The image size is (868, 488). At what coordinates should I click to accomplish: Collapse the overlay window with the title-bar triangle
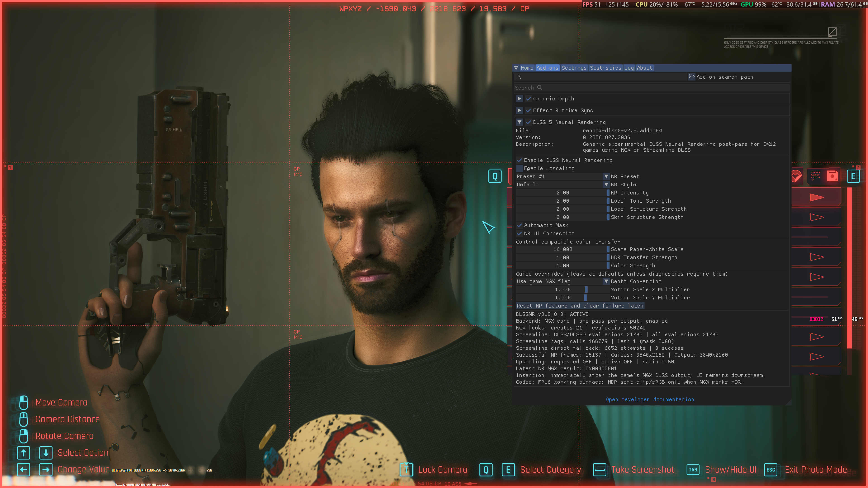click(516, 68)
